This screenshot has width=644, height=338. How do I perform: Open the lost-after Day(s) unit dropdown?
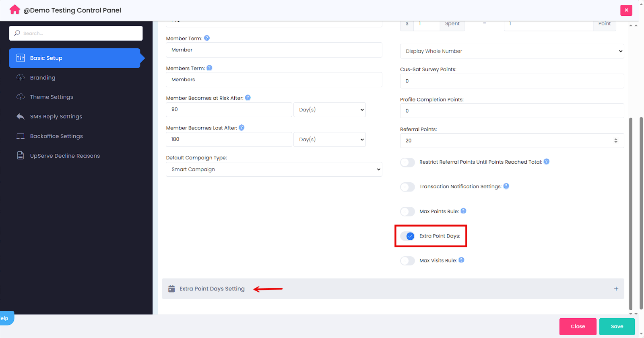330,139
